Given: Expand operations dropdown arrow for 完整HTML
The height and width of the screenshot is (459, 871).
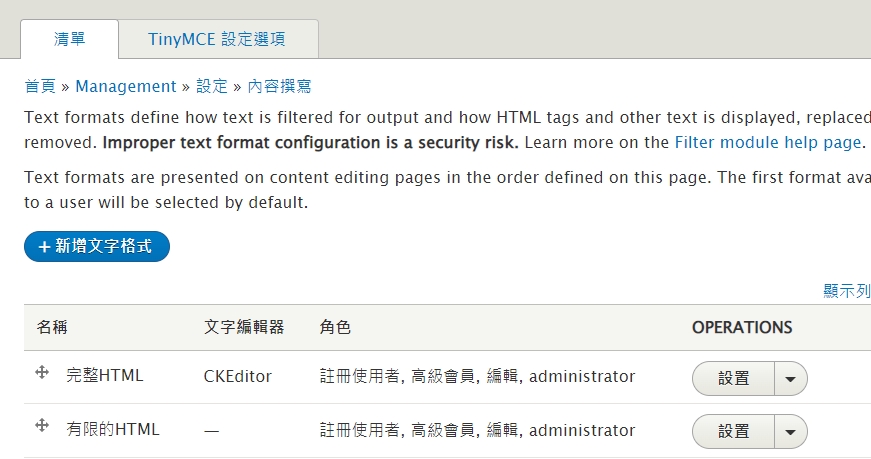Looking at the screenshot, I should tap(791, 379).
